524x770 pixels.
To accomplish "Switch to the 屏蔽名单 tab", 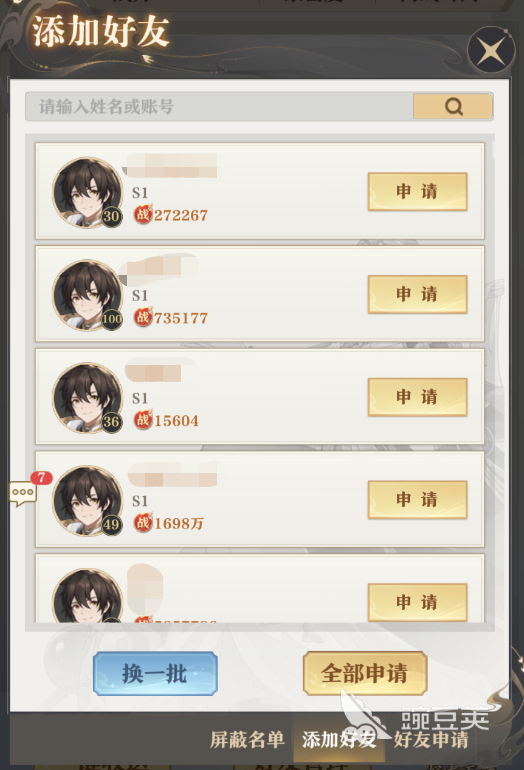I will pyautogui.click(x=247, y=739).
